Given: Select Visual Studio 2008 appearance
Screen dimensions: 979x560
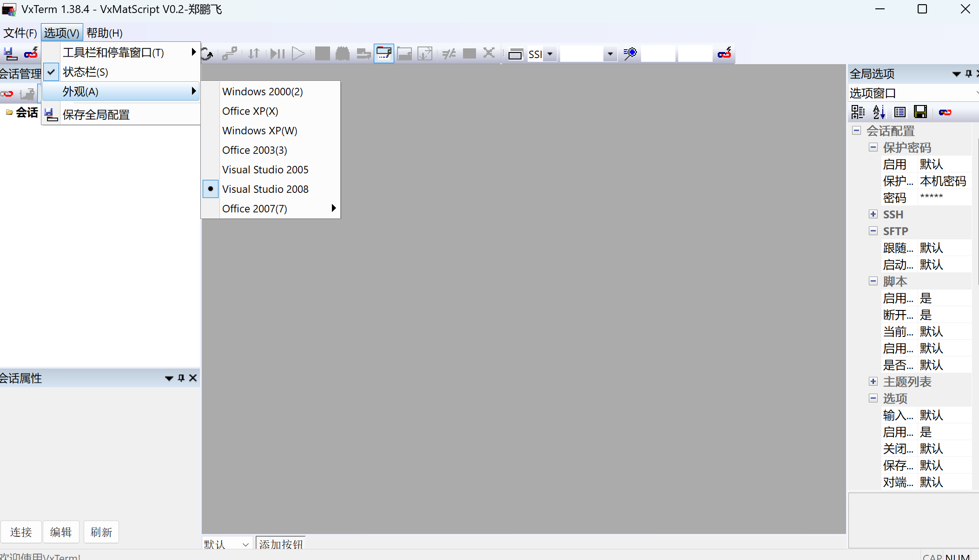Looking at the screenshot, I should 265,189.
